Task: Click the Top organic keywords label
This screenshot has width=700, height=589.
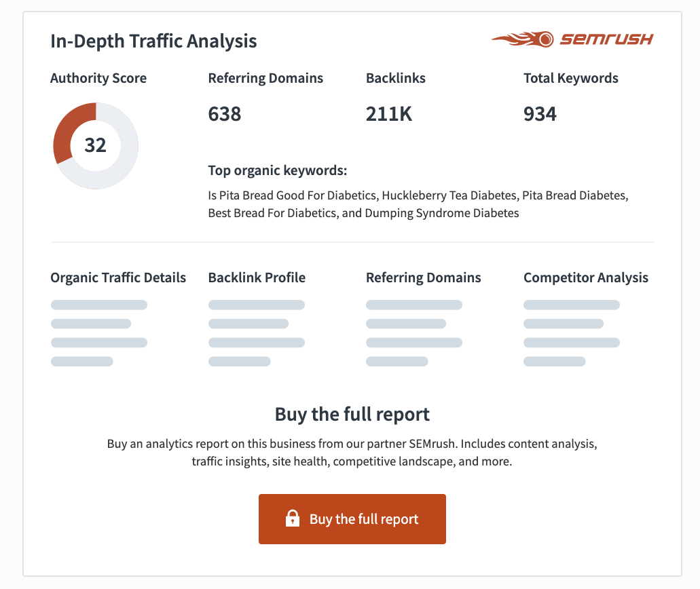Action: (278, 170)
